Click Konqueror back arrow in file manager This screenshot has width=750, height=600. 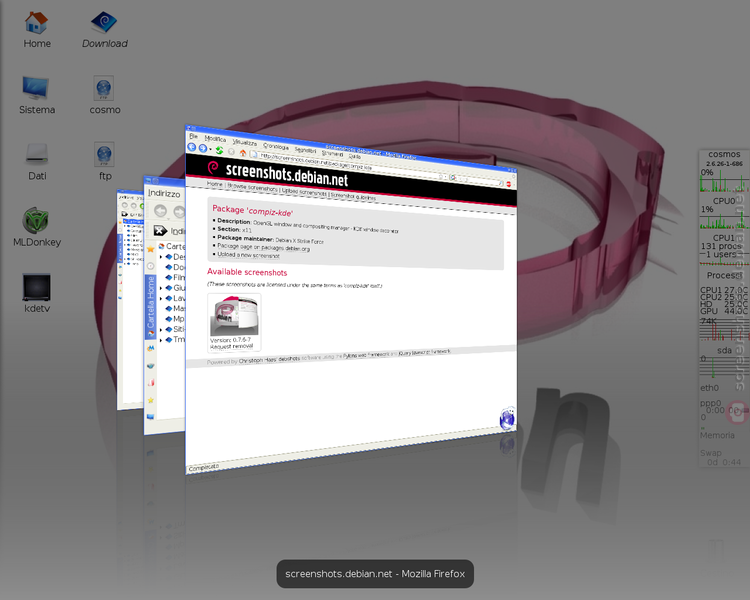[x=160, y=211]
